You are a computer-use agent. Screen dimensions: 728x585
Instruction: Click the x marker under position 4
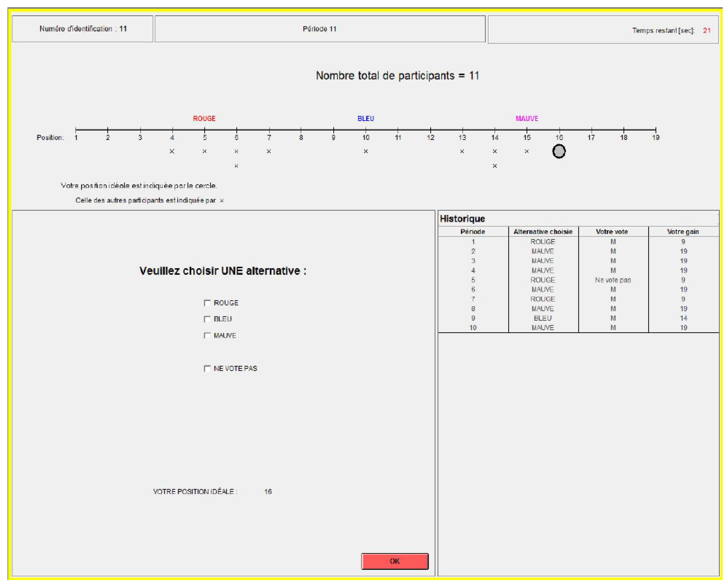point(172,151)
